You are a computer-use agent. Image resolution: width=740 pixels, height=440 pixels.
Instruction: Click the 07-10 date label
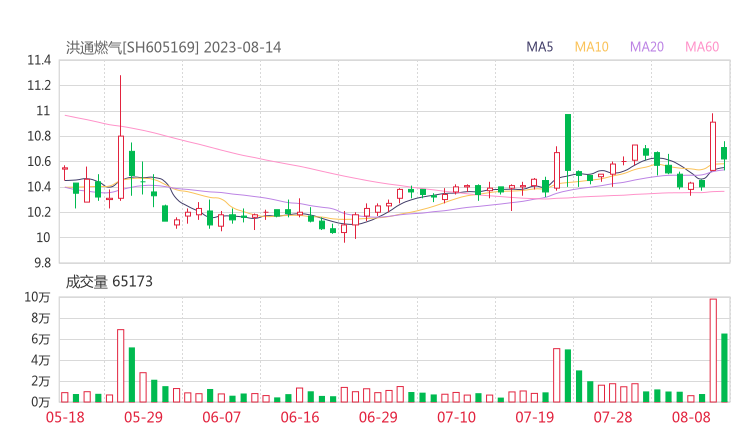coord(456,417)
